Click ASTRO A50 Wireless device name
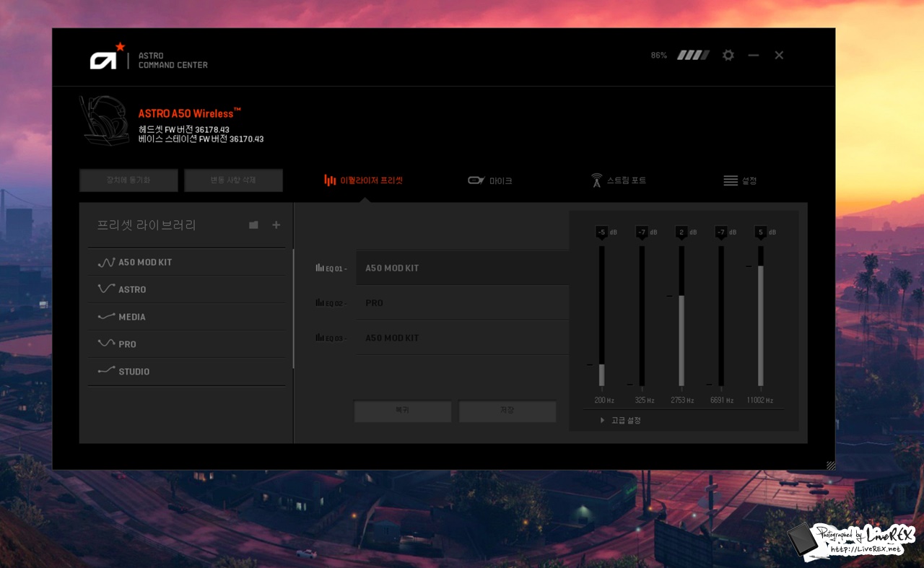The image size is (924, 568). 189,113
